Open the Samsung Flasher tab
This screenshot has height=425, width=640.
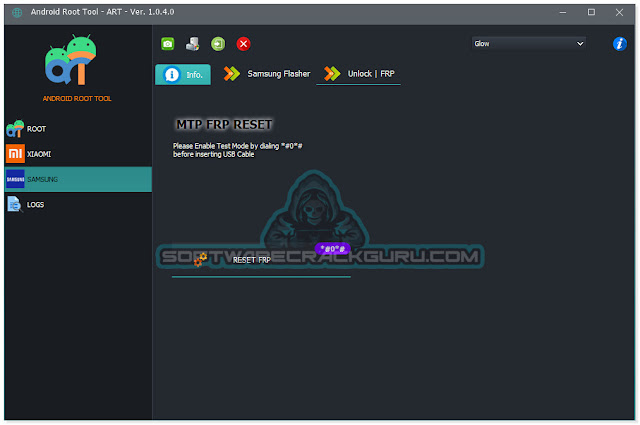[267, 74]
